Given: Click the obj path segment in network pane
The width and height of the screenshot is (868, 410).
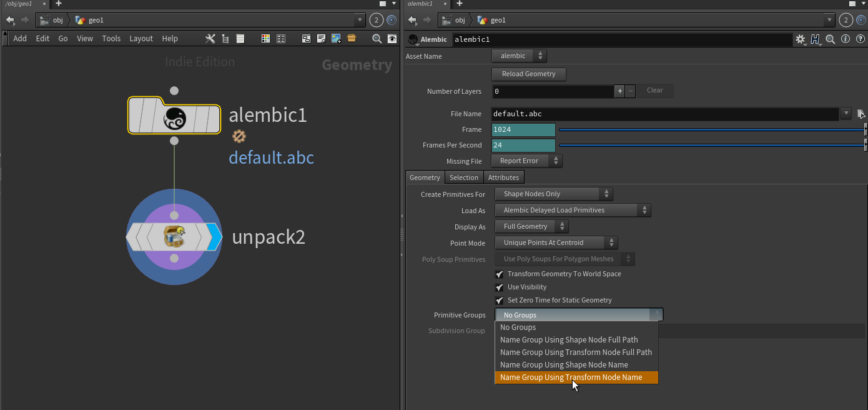Looking at the screenshot, I should [x=52, y=20].
